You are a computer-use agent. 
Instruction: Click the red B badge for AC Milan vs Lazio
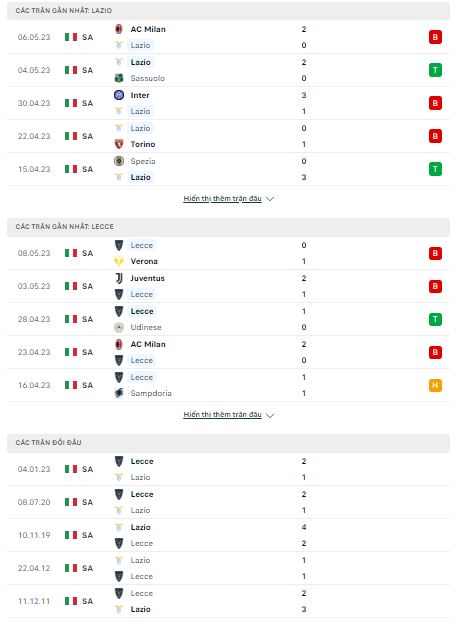tap(435, 37)
